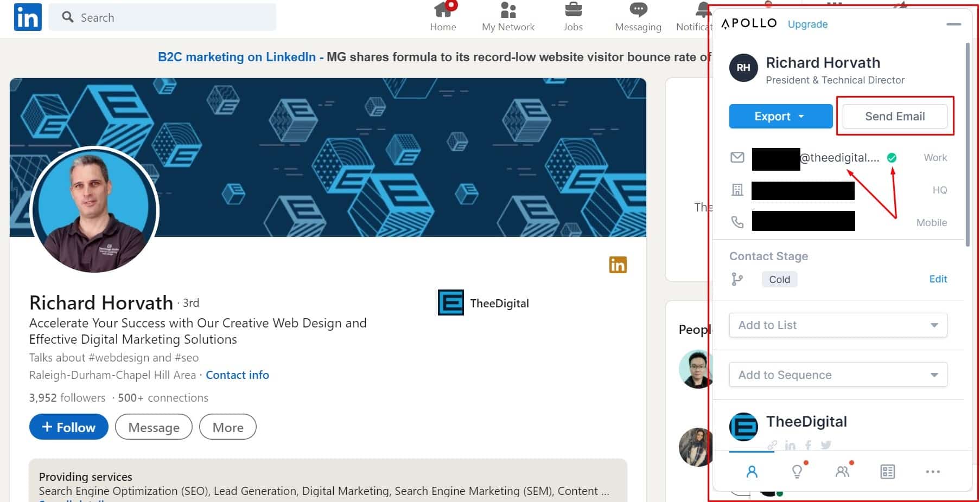Select the Apollo person tab icon
This screenshot has height=502, width=980.
(752, 472)
